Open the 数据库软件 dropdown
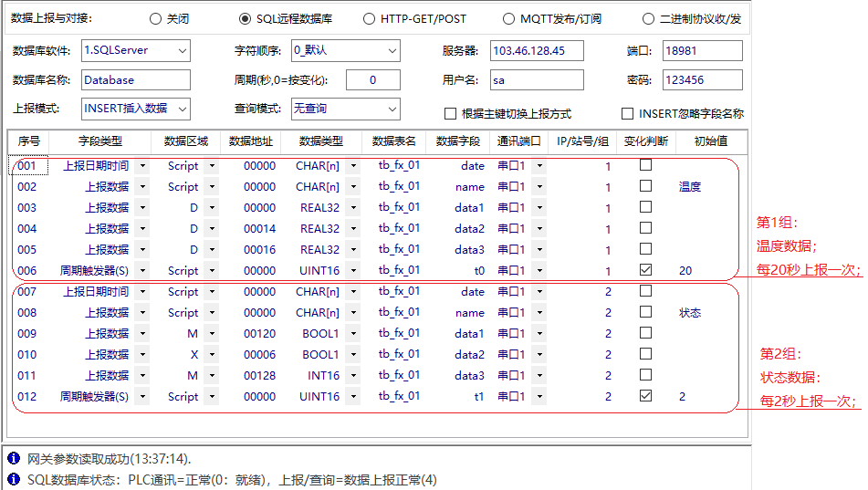The width and height of the screenshot is (868, 490). [181, 51]
